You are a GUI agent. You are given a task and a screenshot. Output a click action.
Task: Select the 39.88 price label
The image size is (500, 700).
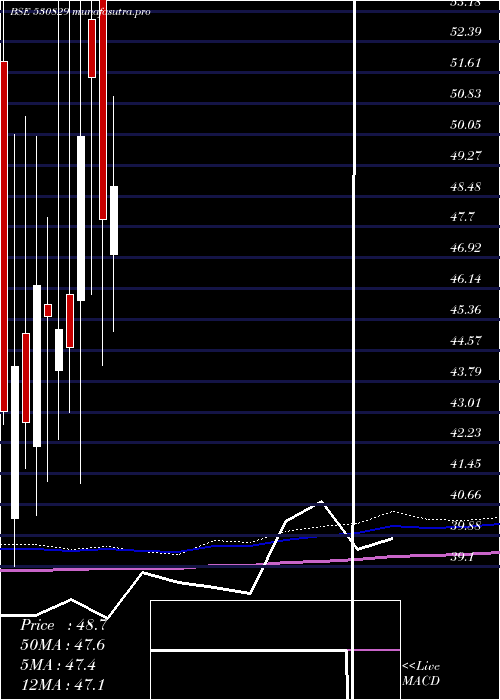(466, 526)
